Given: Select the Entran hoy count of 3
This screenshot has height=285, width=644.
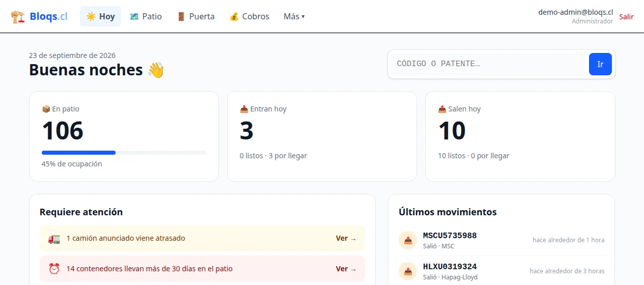Looking at the screenshot, I should [x=247, y=131].
